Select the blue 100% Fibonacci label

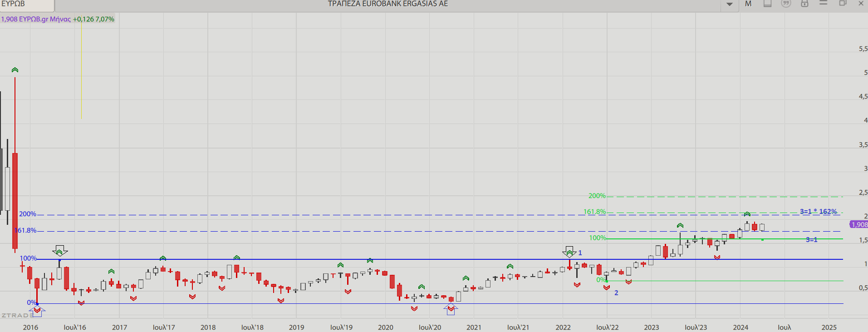28,258
